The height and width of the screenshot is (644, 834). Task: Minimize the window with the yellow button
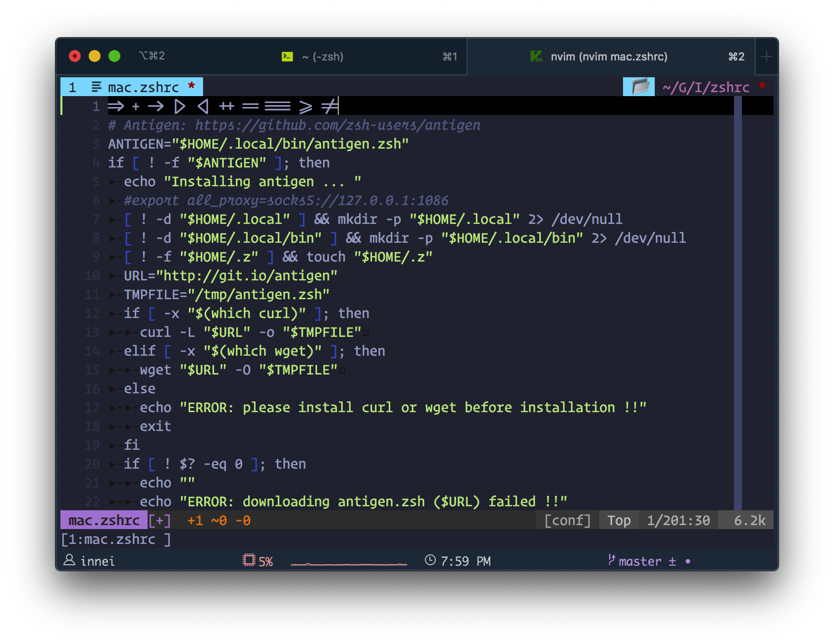coord(95,56)
